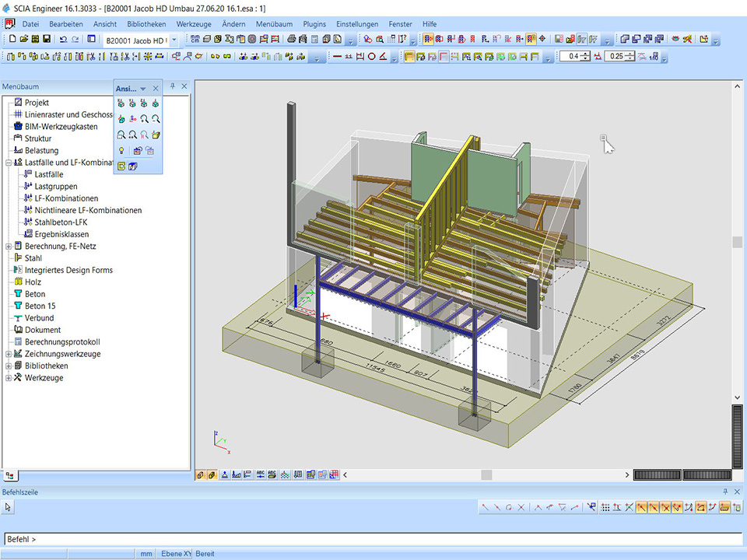
Task: Click the dot grid snap icon
Action: pos(605,507)
